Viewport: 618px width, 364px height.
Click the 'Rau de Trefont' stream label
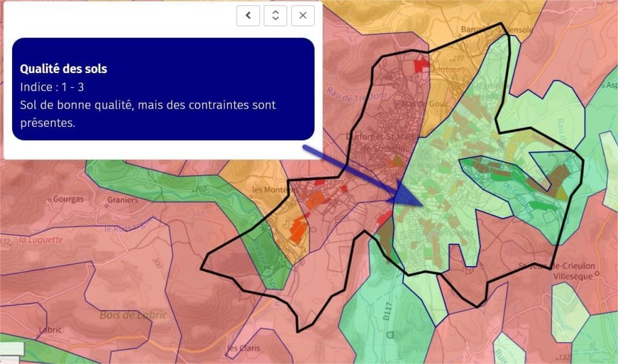click(x=356, y=95)
